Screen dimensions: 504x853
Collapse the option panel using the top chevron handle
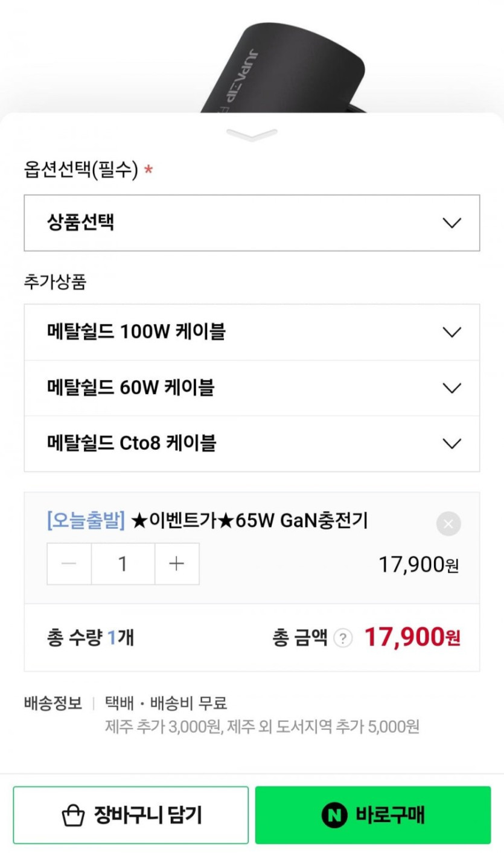point(252,134)
